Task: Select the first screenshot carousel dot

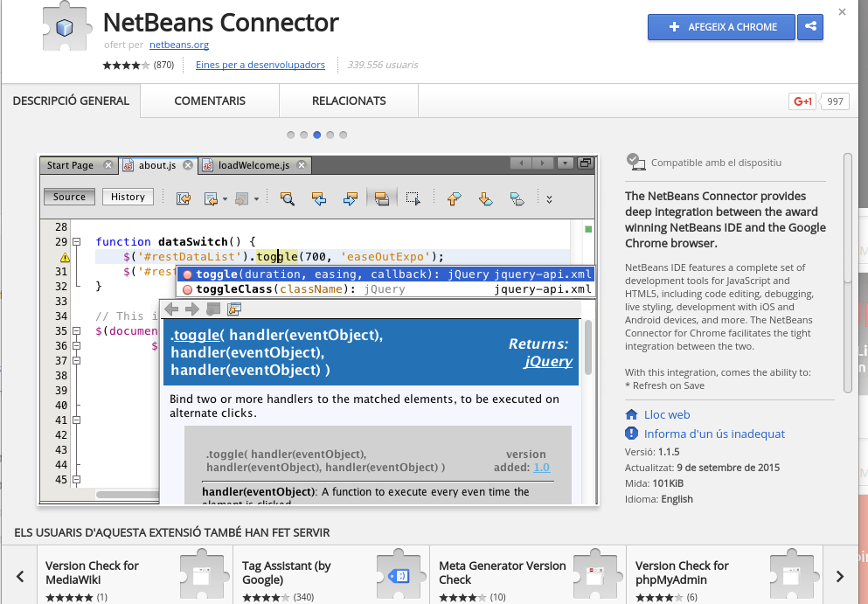Action: [x=290, y=135]
